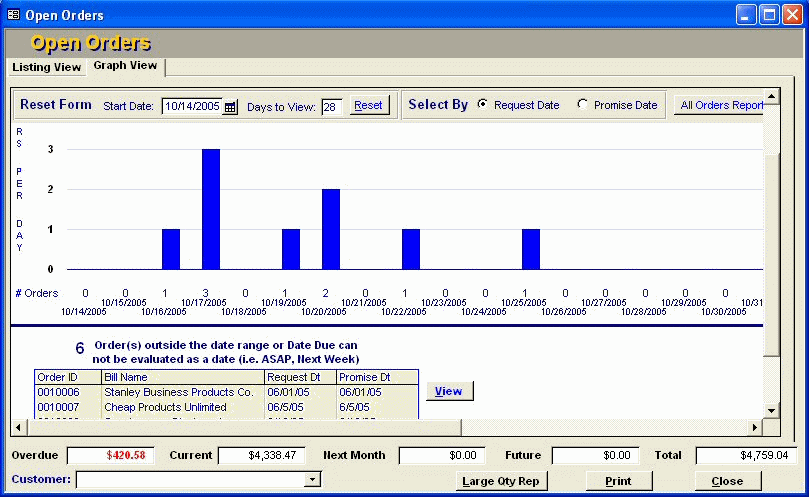Click View for out-of-range orders
This screenshot has width=809, height=497.
pyautogui.click(x=449, y=391)
